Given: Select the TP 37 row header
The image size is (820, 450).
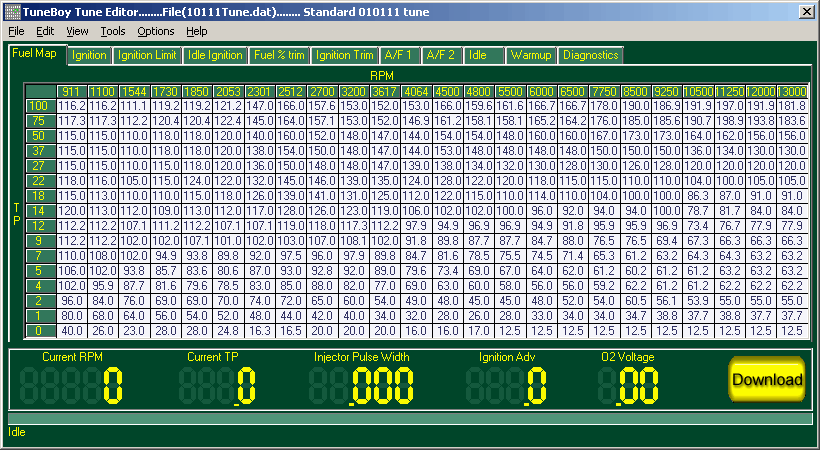Looking at the screenshot, I should 40,151.
